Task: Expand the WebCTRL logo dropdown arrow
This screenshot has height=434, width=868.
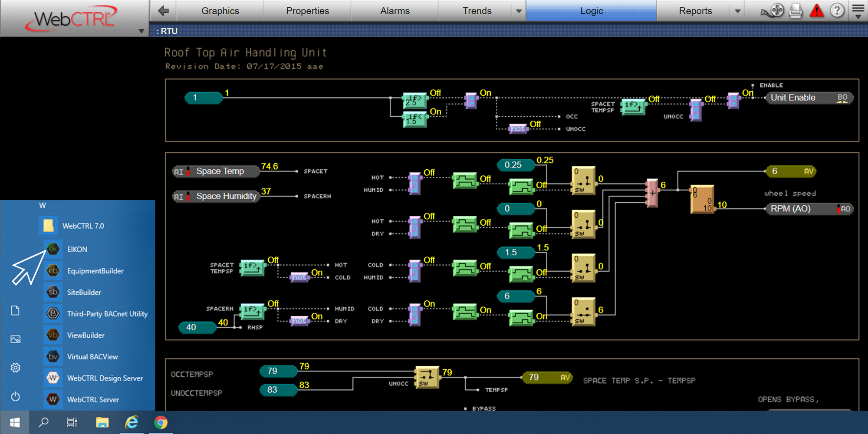Action: 141,31
